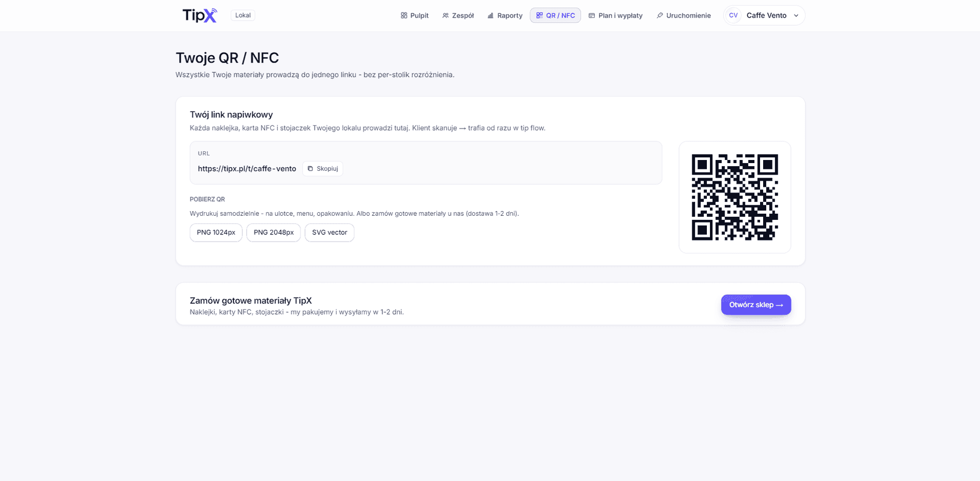Click the Twój link napiwkowy heading
This screenshot has height=481, width=980.
231,115
